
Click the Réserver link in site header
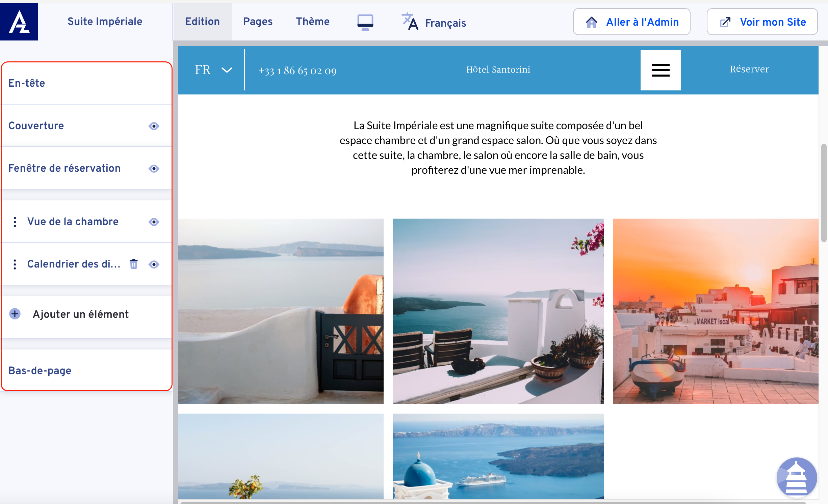pos(749,69)
